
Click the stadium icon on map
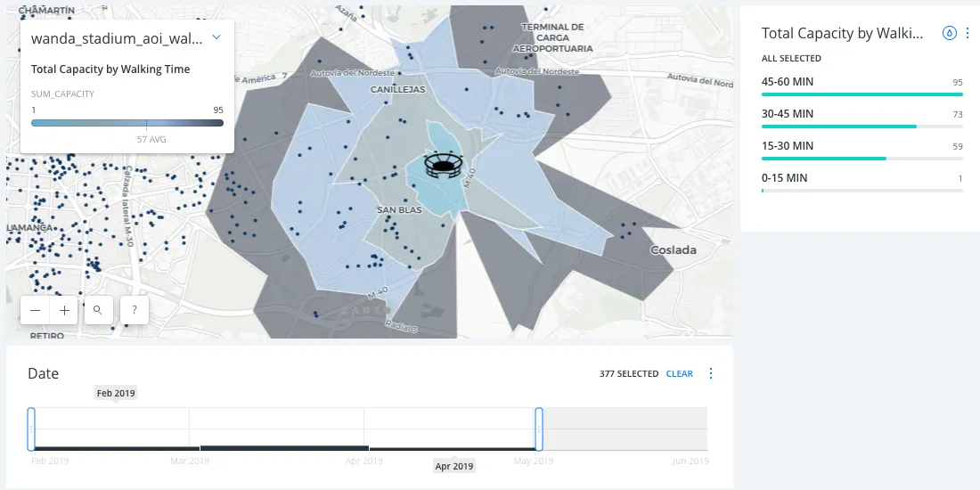[x=443, y=165]
